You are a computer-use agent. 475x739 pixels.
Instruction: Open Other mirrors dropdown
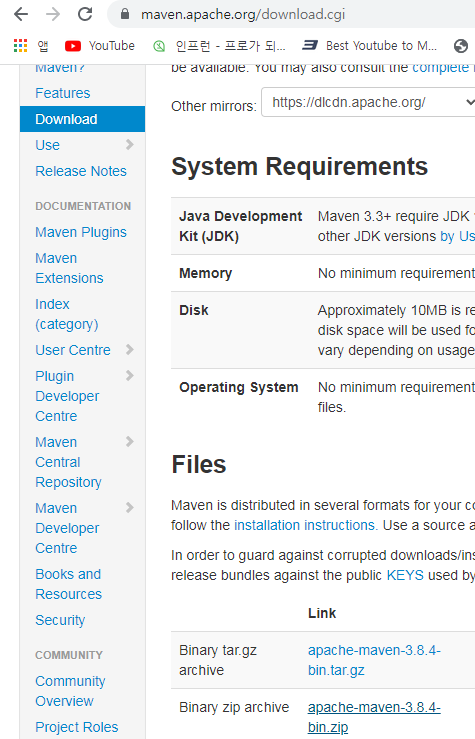(369, 102)
